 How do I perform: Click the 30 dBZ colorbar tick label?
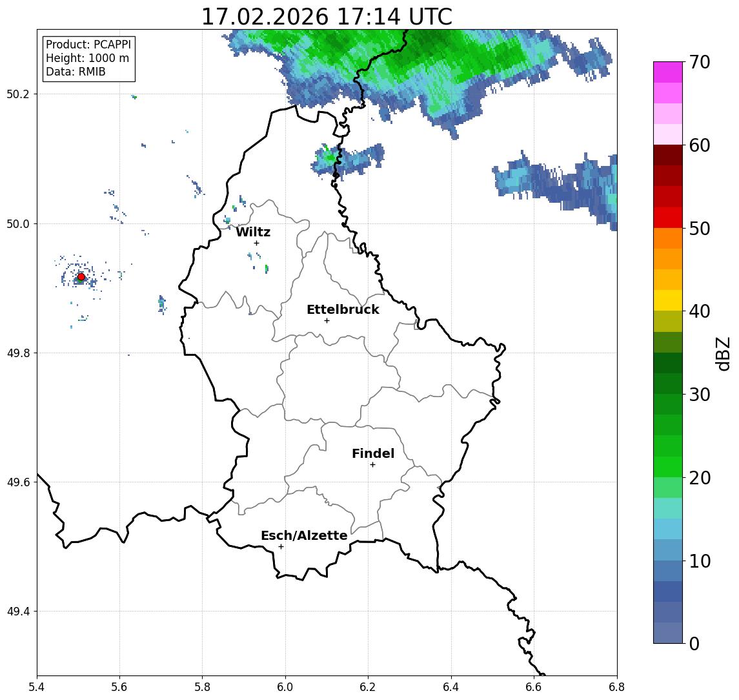(x=700, y=395)
